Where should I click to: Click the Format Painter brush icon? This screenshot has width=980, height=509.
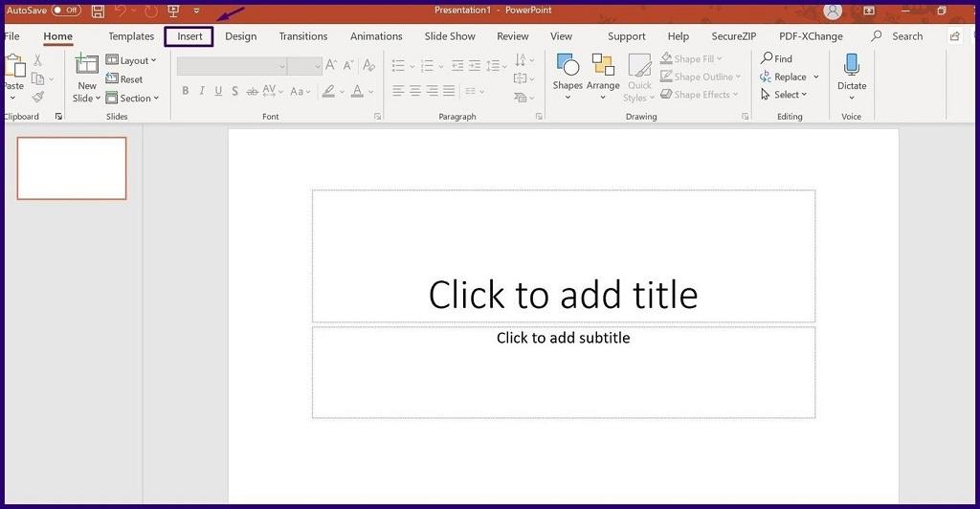click(38, 97)
